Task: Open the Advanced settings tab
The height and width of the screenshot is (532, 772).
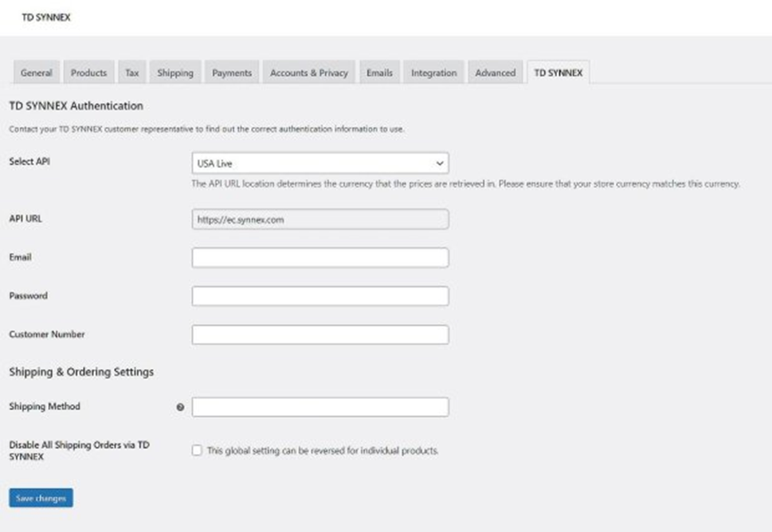Action: pyautogui.click(x=495, y=72)
